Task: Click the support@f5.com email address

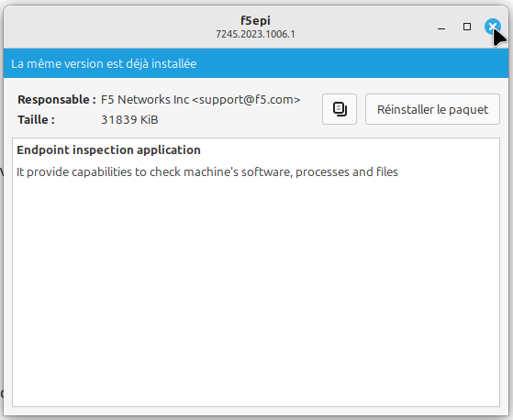Action: [x=246, y=100]
